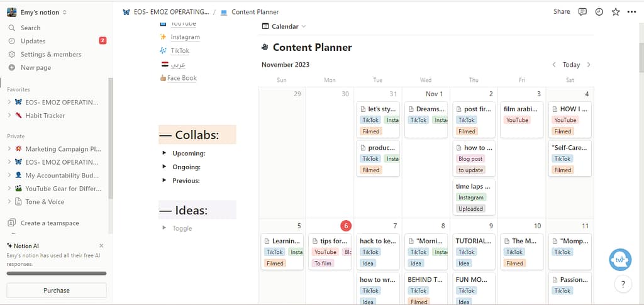Open the help question mark button
The height and width of the screenshot is (305, 644).
click(x=622, y=284)
